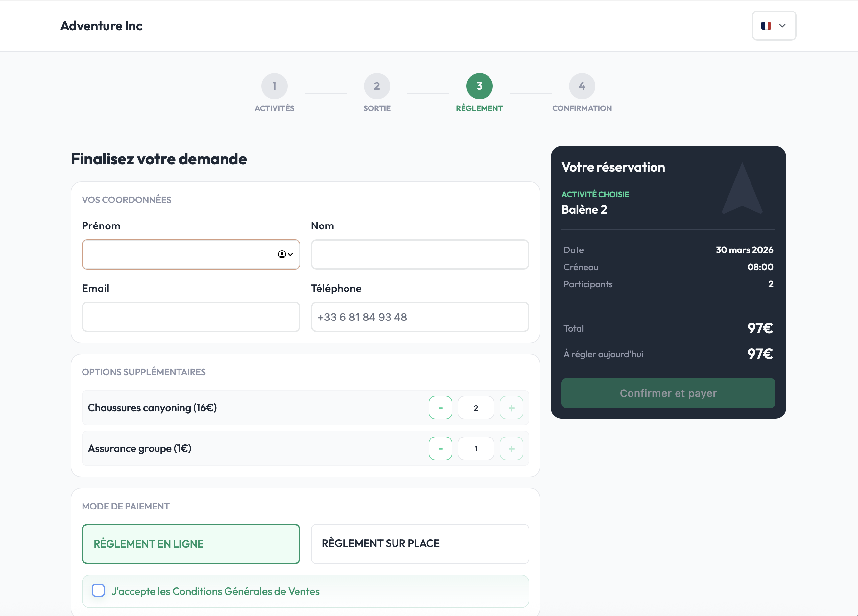Select step 2 Sortie circle

click(377, 85)
